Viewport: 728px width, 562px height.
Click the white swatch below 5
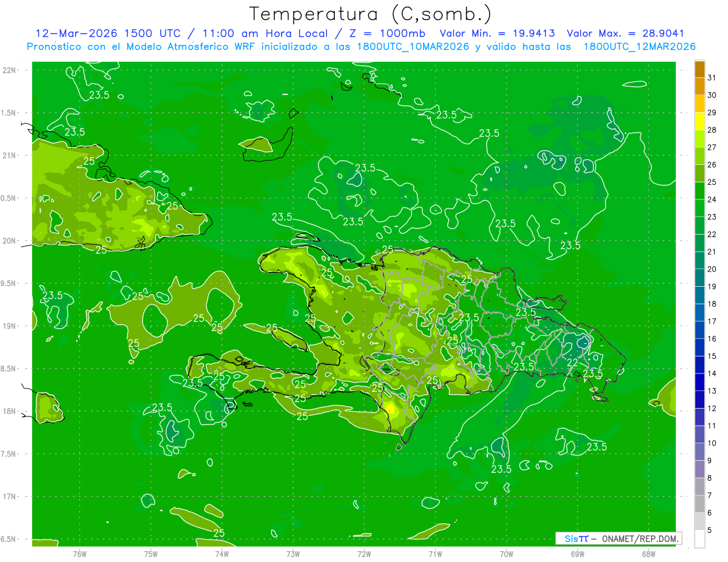pos(699,539)
